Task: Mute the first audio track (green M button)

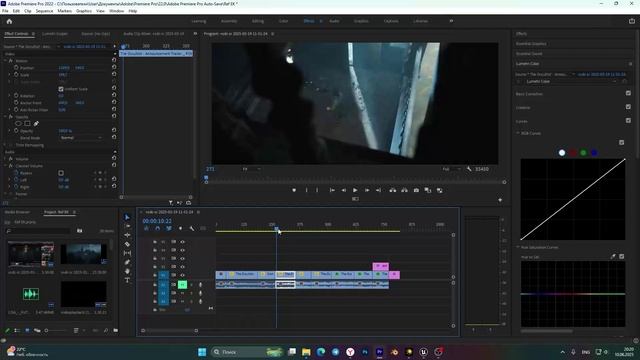Action: [x=182, y=284]
